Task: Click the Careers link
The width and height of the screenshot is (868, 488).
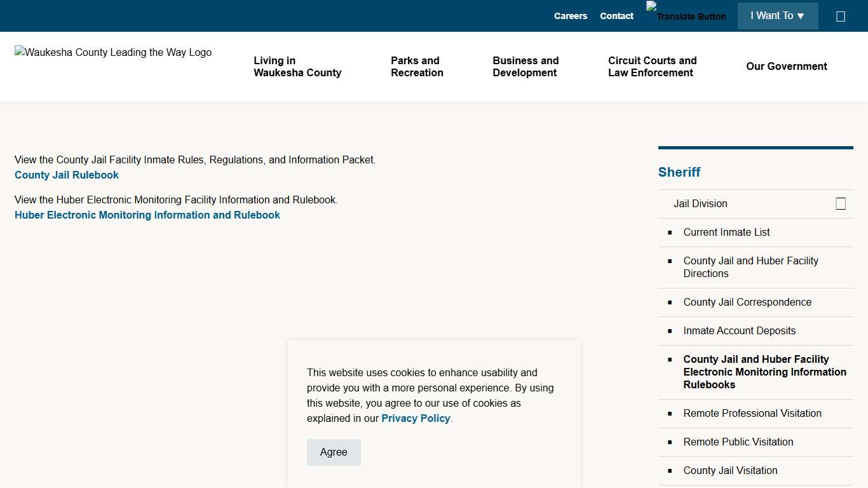Action: click(570, 15)
